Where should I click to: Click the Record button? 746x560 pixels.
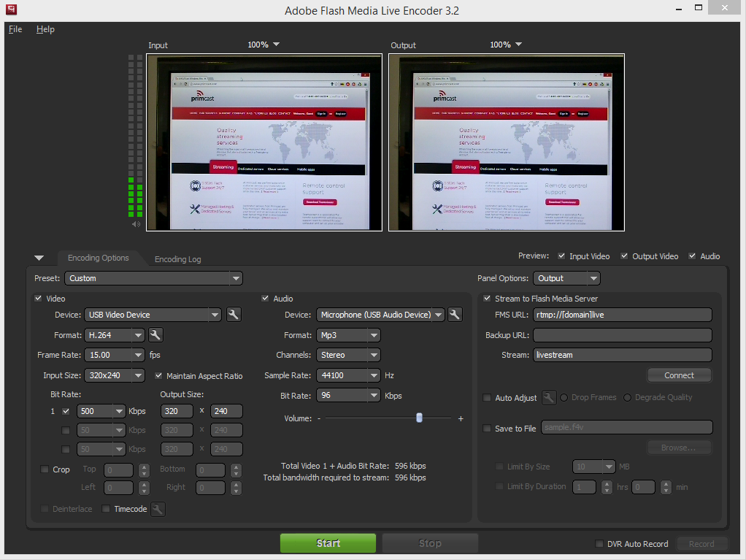coord(701,544)
